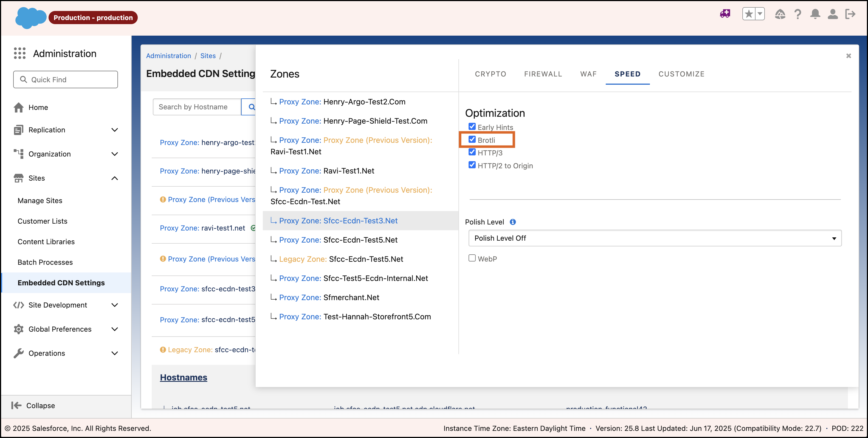
Task: Open the purple ambulance support icon
Action: (x=725, y=14)
